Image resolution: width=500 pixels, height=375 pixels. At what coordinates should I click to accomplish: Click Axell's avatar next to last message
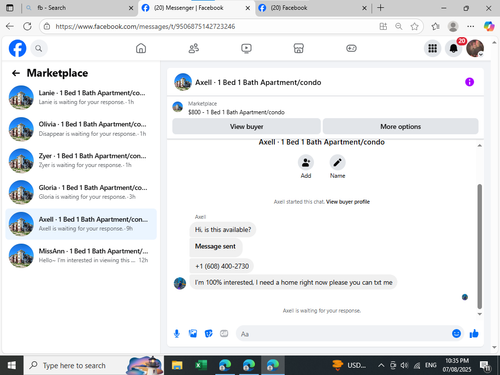(180, 283)
